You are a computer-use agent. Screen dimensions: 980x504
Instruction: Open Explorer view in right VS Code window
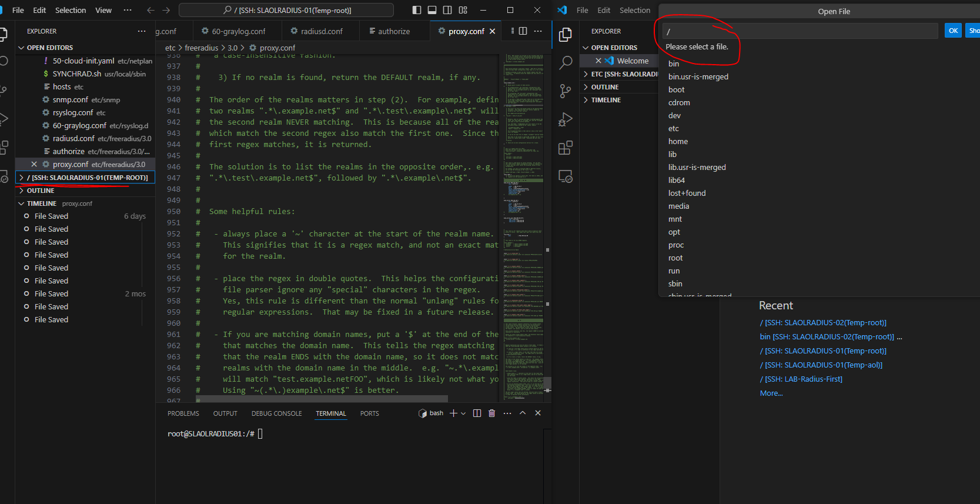(x=566, y=35)
